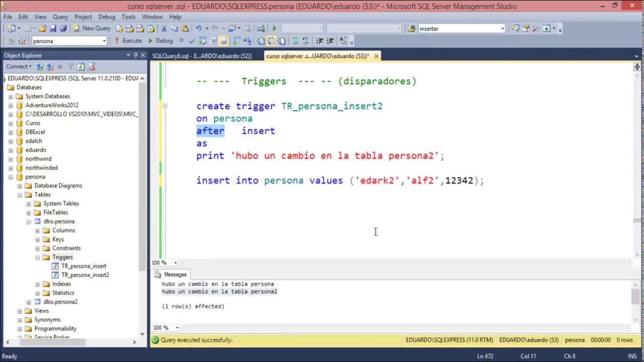Increase the indent of selected lines
The width and height of the screenshot is (644, 362).
click(330, 41)
